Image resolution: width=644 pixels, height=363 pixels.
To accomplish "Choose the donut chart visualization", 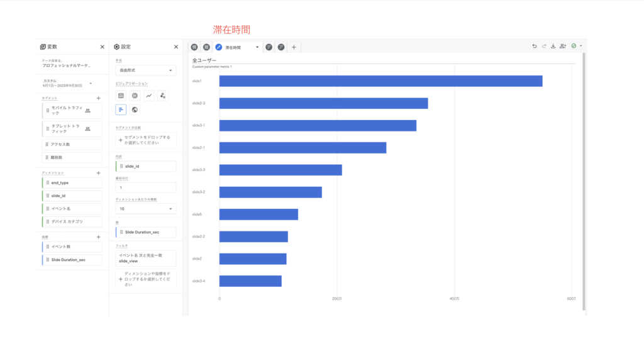I will click(x=135, y=96).
